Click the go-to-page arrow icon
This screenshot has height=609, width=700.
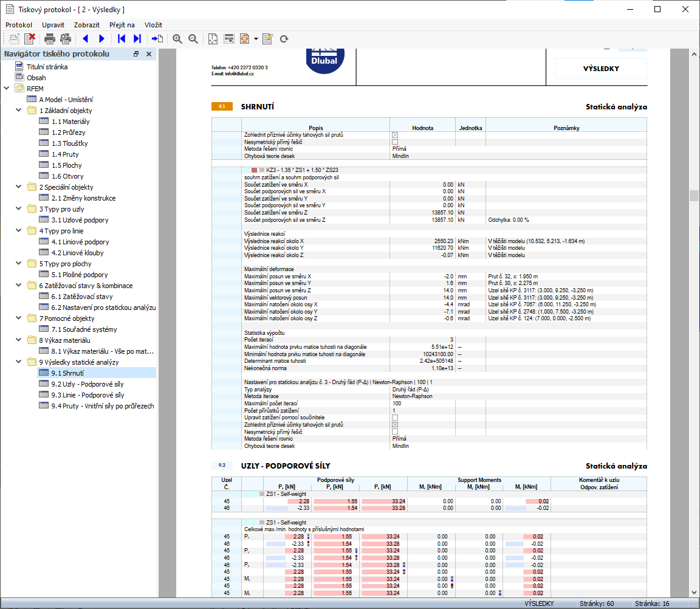(157, 39)
